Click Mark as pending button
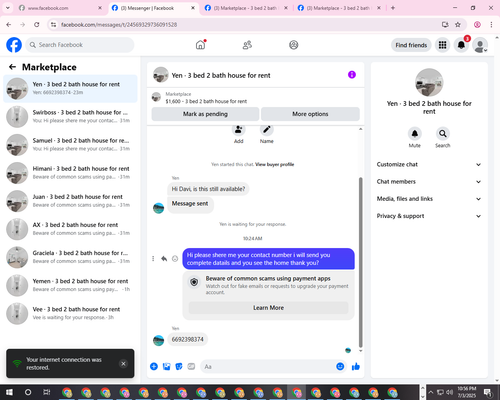 pyautogui.click(x=205, y=114)
